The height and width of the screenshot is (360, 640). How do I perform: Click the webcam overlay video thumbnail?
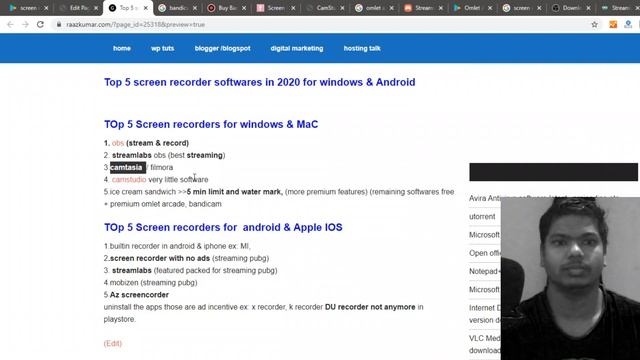tap(570, 278)
